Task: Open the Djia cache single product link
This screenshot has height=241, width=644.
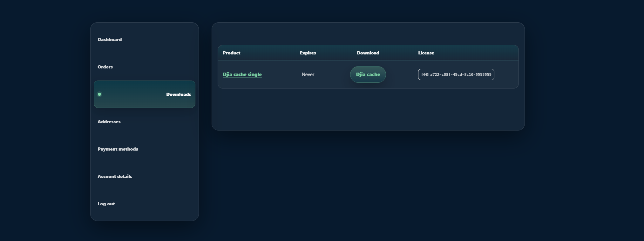Action: tap(242, 74)
